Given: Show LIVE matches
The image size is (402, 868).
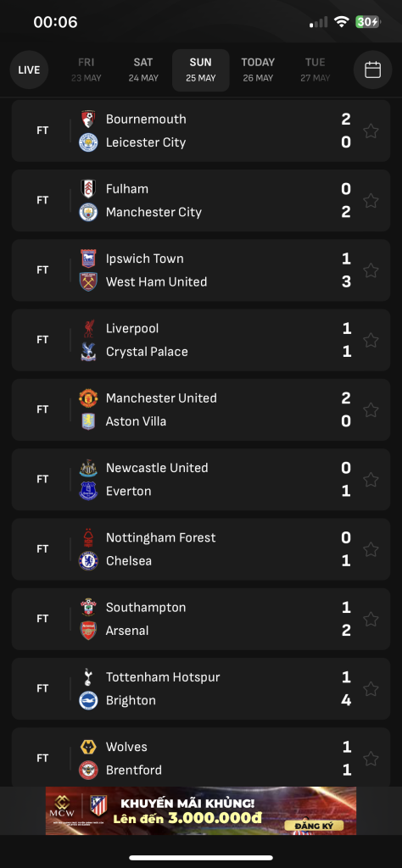Looking at the screenshot, I should (29, 70).
